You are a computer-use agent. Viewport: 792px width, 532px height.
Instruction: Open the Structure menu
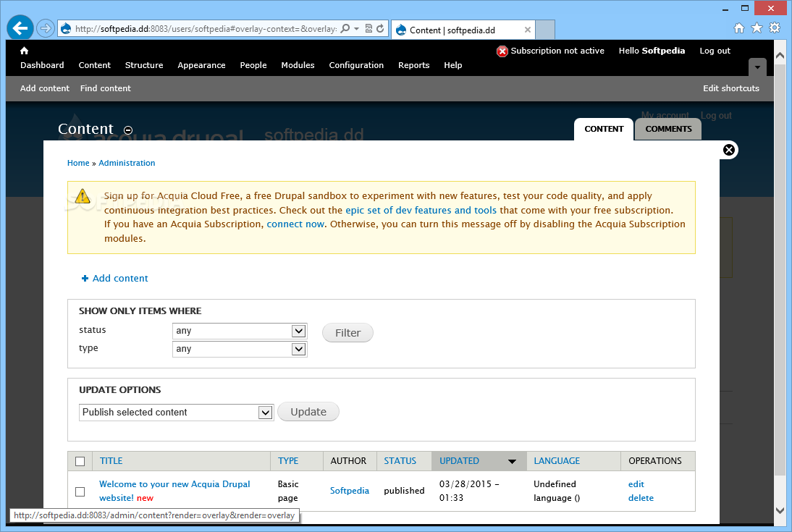click(144, 65)
